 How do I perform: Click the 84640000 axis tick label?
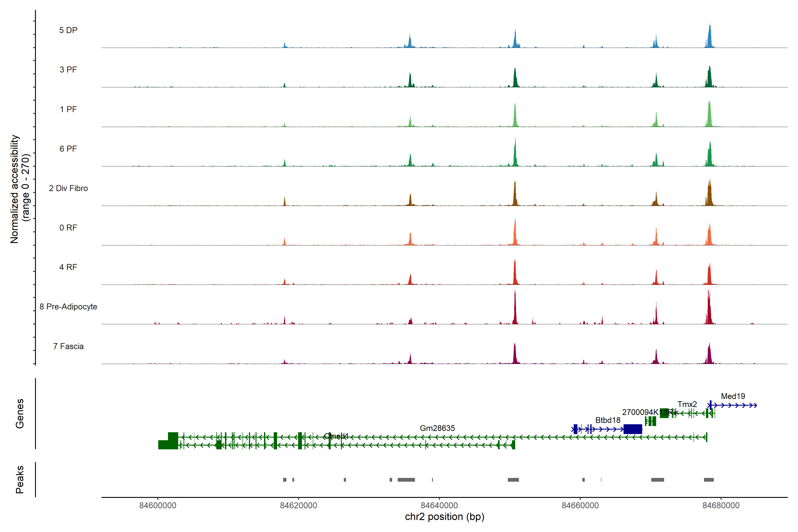tap(439, 505)
